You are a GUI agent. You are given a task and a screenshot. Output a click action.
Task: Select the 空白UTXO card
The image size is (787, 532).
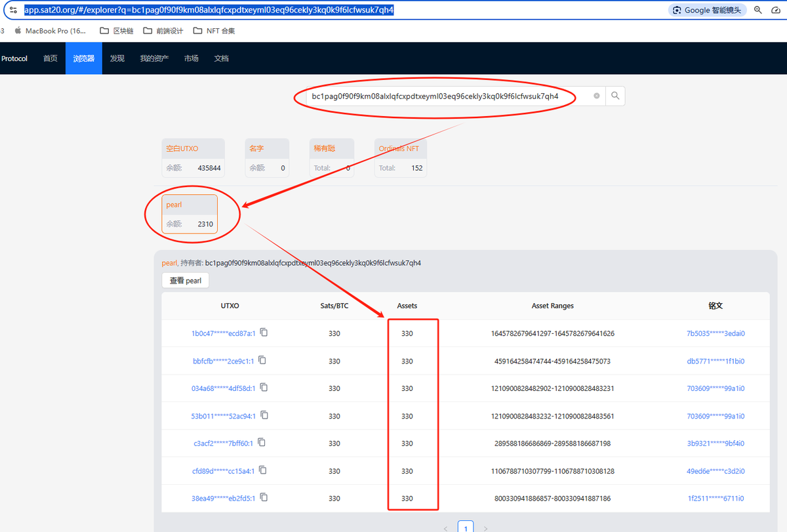tap(193, 158)
